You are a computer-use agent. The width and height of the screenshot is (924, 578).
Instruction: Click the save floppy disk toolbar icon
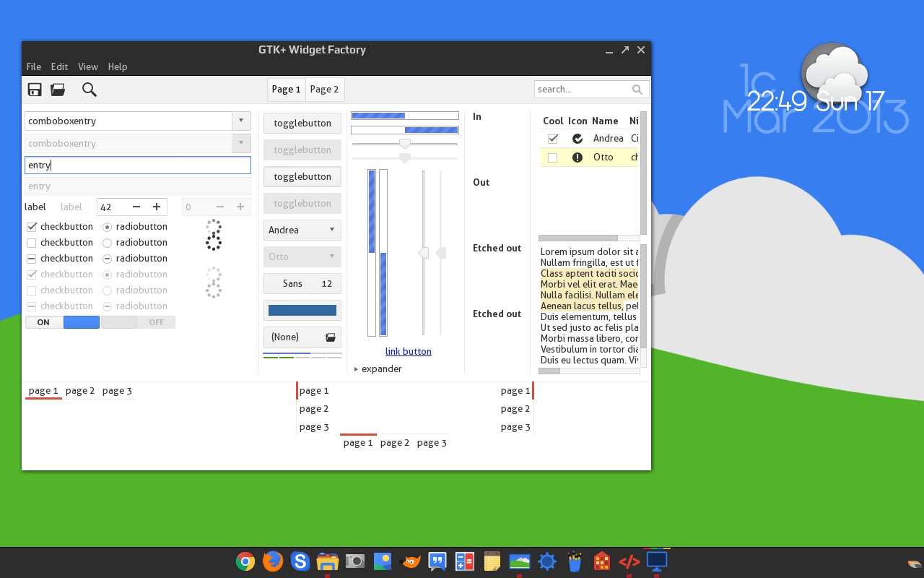click(x=35, y=90)
